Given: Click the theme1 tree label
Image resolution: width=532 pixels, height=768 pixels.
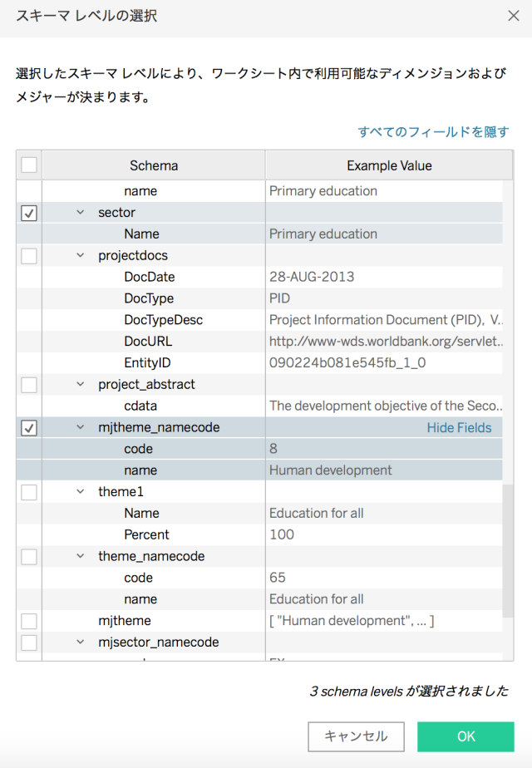Looking at the screenshot, I should tap(121, 492).
